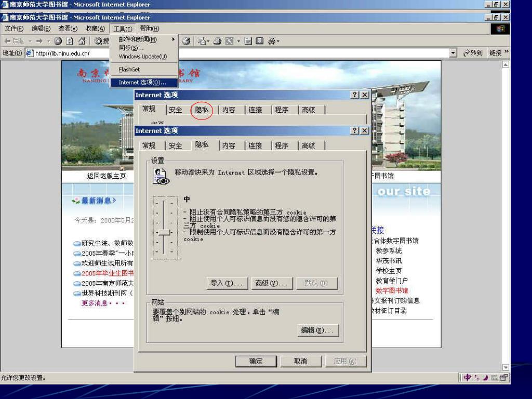The height and width of the screenshot is (399, 532).
Task: Open the 教育学门户 link
Action: click(392, 281)
